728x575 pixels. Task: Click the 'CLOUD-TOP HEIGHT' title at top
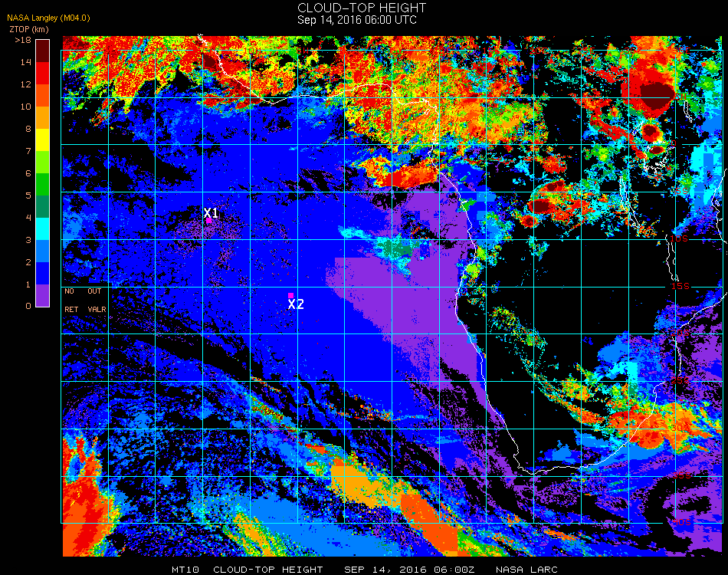[x=362, y=8]
